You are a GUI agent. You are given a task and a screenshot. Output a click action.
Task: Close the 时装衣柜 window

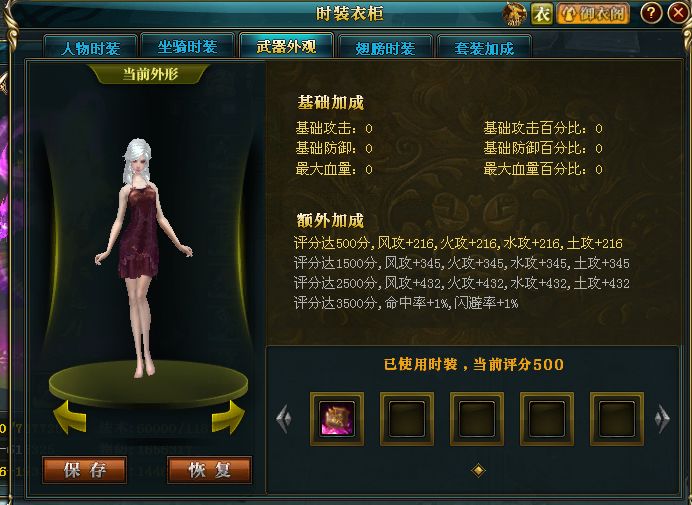[x=678, y=12]
